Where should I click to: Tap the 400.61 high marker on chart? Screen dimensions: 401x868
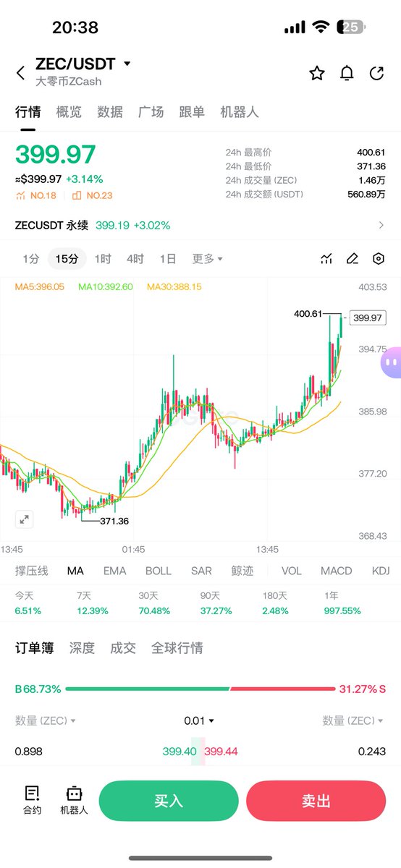pos(308,313)
